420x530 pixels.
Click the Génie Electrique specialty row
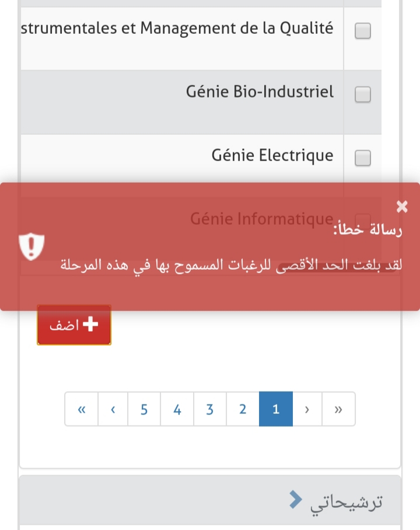tap(272, 155)
